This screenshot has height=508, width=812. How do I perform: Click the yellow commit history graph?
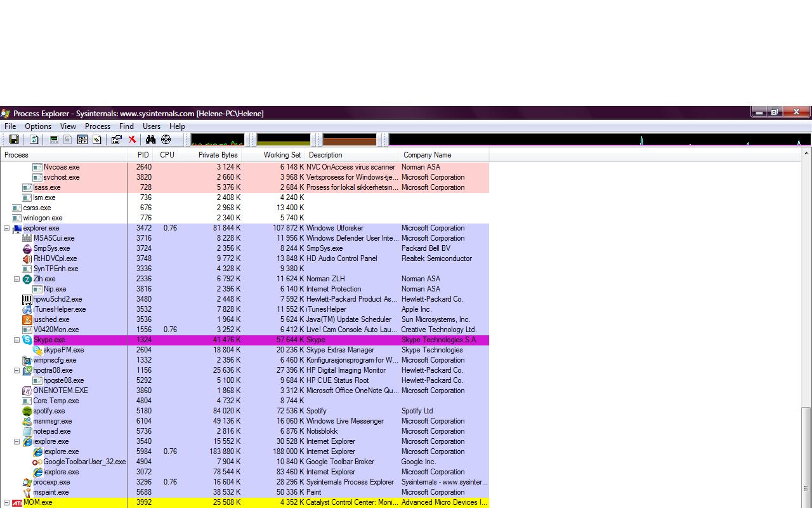tap(283, 140)
